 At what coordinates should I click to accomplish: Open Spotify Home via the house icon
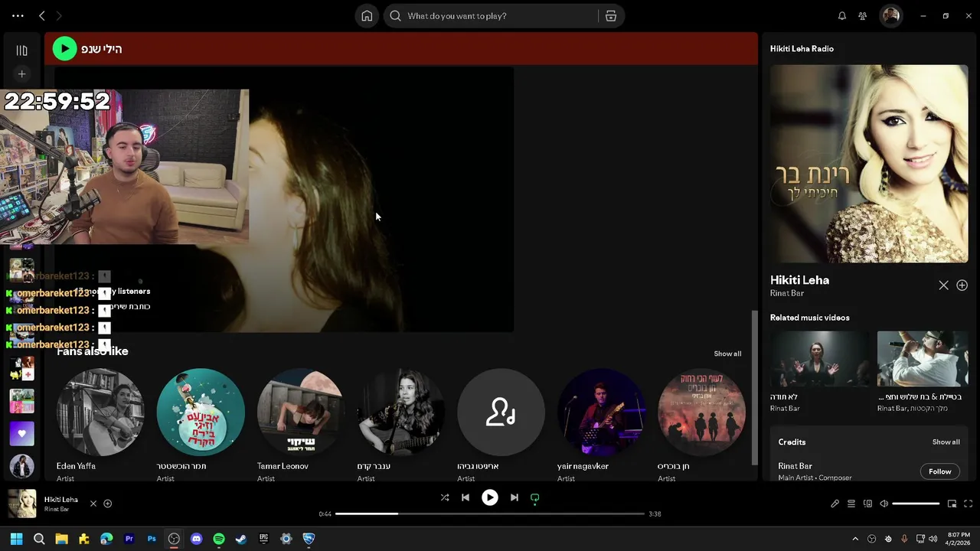tap(367, 16)
